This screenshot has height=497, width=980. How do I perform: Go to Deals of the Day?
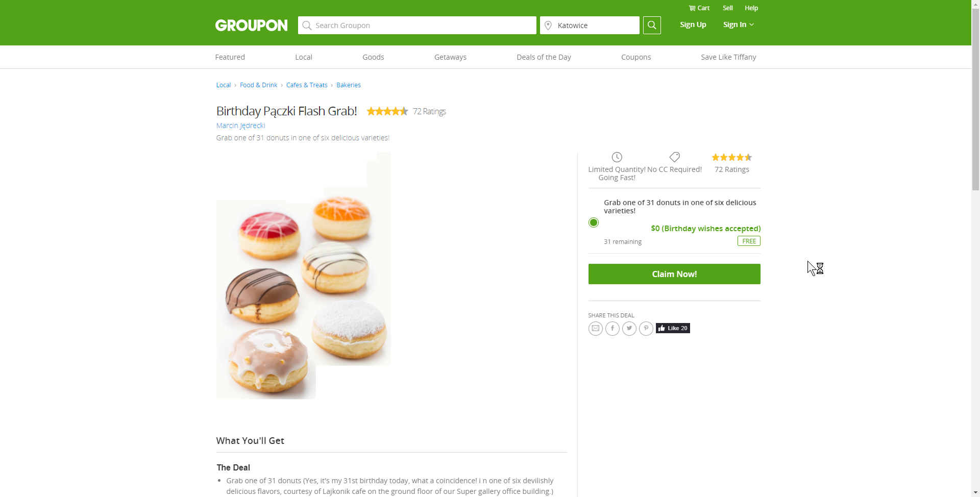[544, 57]
